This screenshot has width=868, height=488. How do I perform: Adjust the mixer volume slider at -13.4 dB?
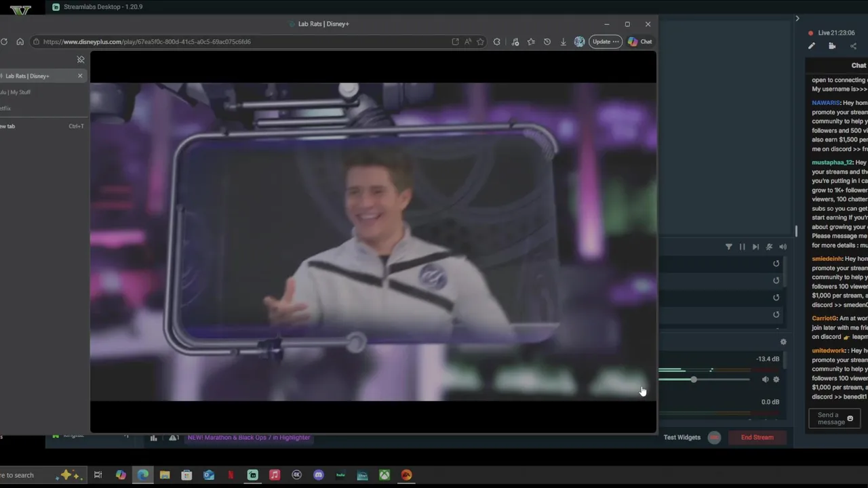(x=694, y=380)
